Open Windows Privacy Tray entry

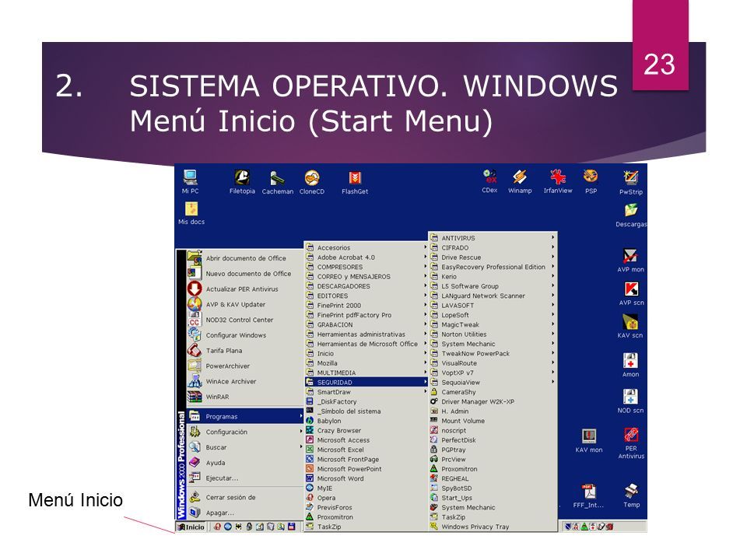[493, 527]
